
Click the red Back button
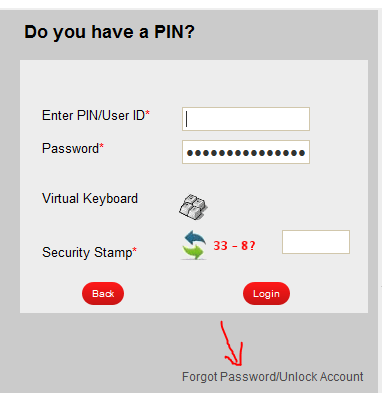[x=103, y=294]
